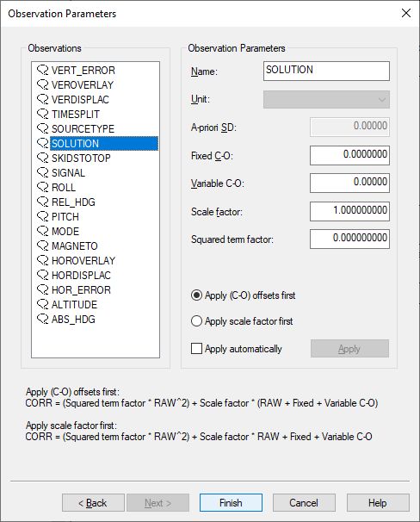Click the Scale factor field

tap(349, 211)
